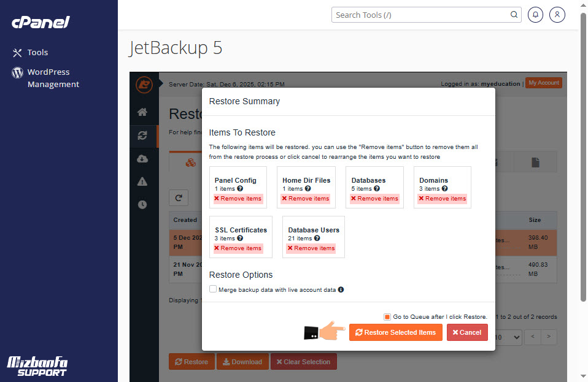
Task: Click the Restore sync icon in JetBackup sidebar
Action: tap(142, 136)
